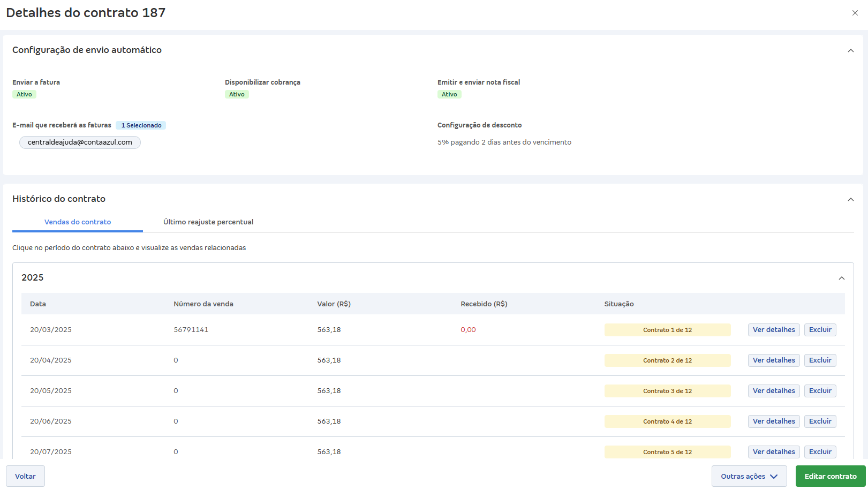
Task: Delete the 20/07/2025 sale with Excluir
Action: coord(820,452)
